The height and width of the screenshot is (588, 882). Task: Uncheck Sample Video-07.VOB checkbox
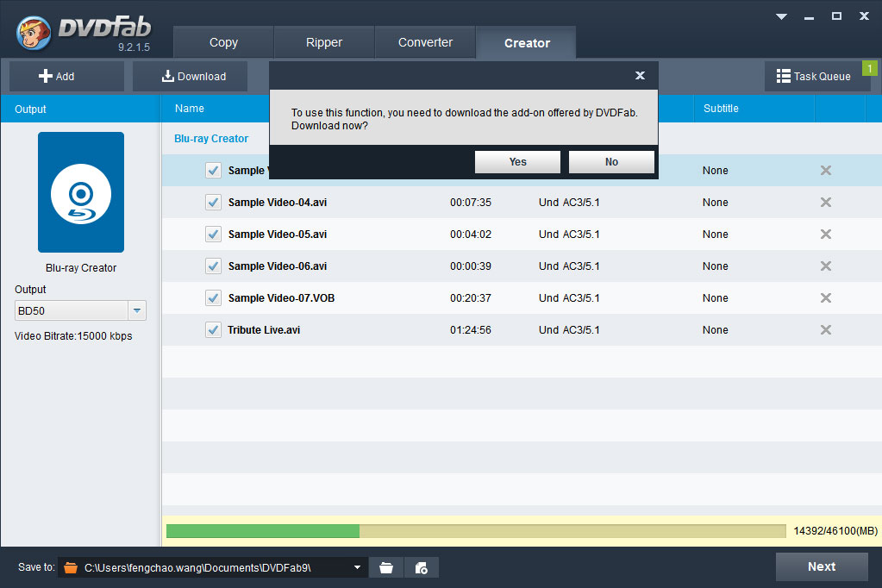(x=213, y=297)
